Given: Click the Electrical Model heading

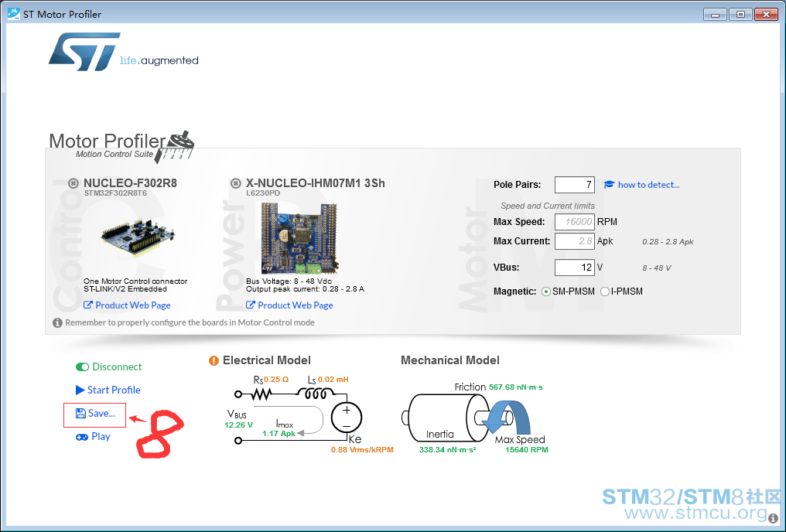Looking at the screenshot, I should pyautogui.click(x=267, y=360).
